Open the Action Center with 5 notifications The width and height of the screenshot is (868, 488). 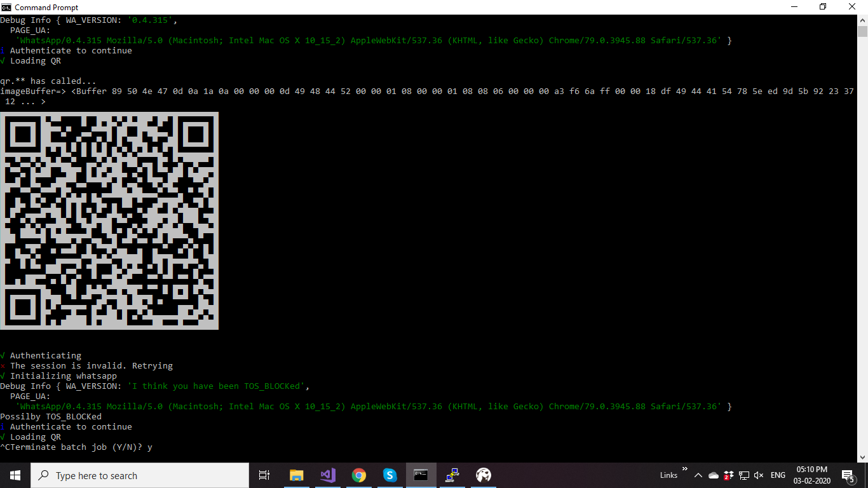point(848,475)
